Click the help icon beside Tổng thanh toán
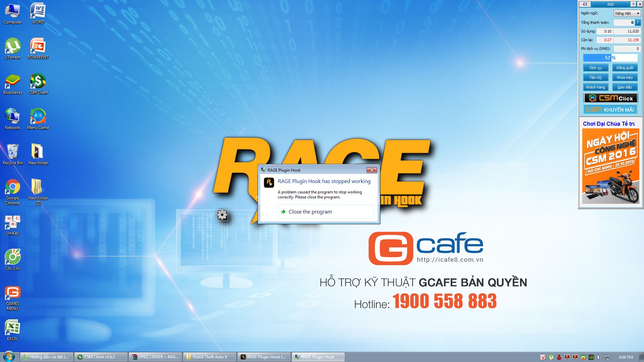Viewport: 644px width, 362px height. point(638,22)
